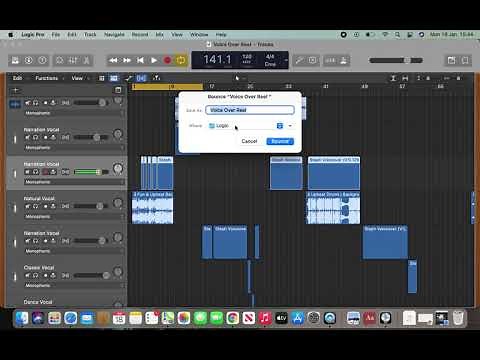Open the Where folder popup showing Logic
The height and width of the screenshot is (360, 480).
[x=246, y=126]
